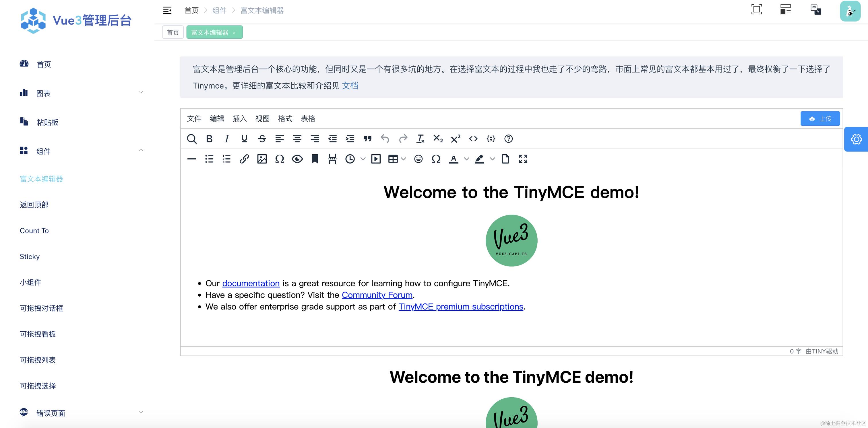This screenshot has width=868, height=428.
Task: Toggle the bullet list formatting
Action: pos(209,159)
